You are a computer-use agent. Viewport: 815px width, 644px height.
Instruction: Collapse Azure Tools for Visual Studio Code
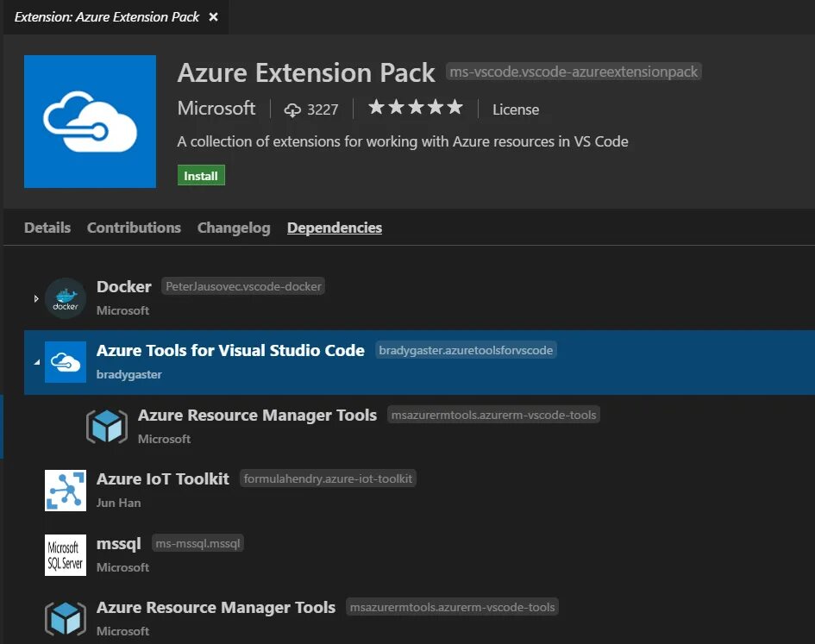pos(36,362)
